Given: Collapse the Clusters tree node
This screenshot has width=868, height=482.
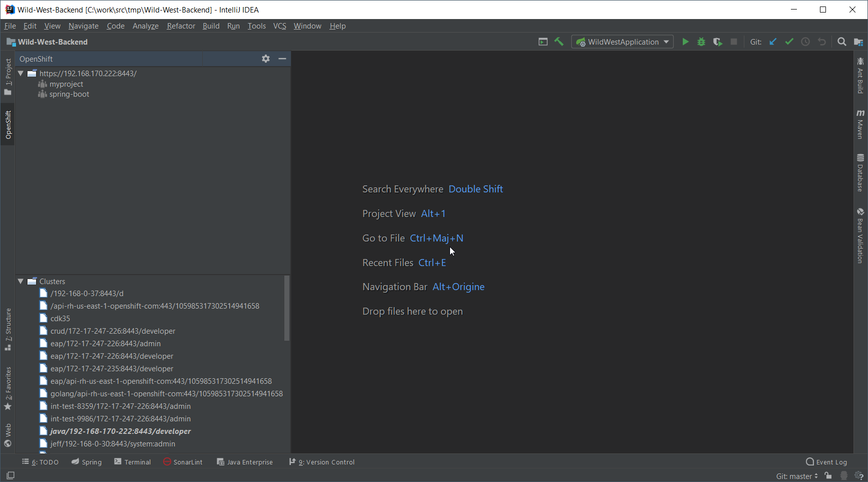Looking at the screenshot, I should [21, 281].
